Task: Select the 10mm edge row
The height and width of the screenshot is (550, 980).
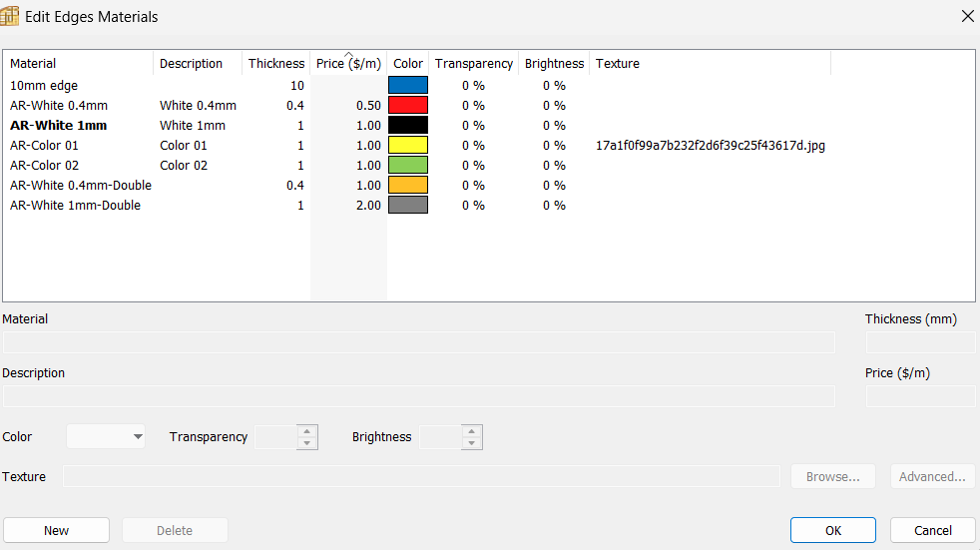Action: 44,86
